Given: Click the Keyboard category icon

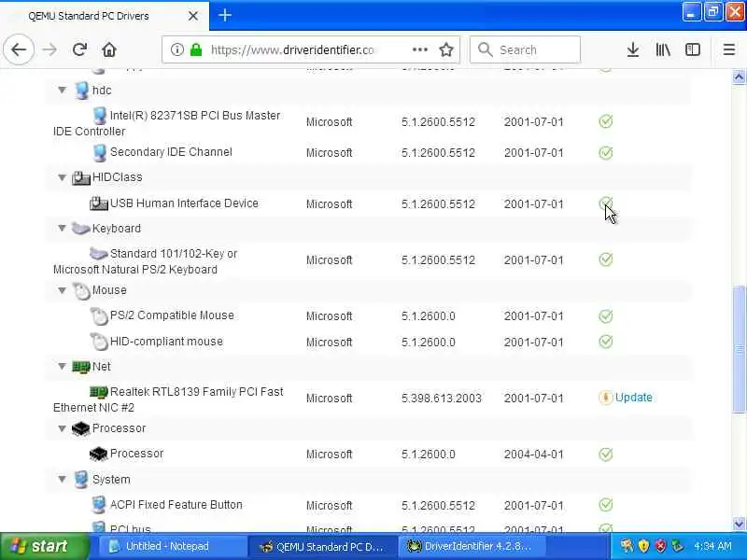Looking at the screenshot, I should (80, 229).
